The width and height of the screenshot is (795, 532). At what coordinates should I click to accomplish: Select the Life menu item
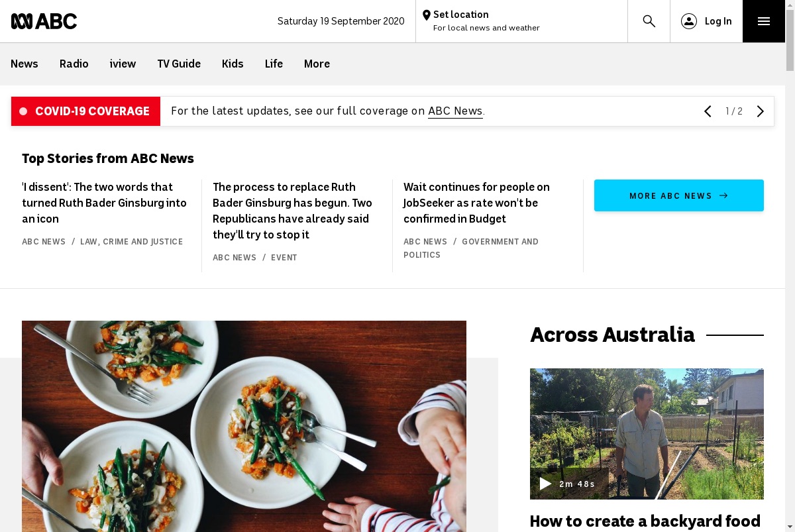tap(274, 64)
